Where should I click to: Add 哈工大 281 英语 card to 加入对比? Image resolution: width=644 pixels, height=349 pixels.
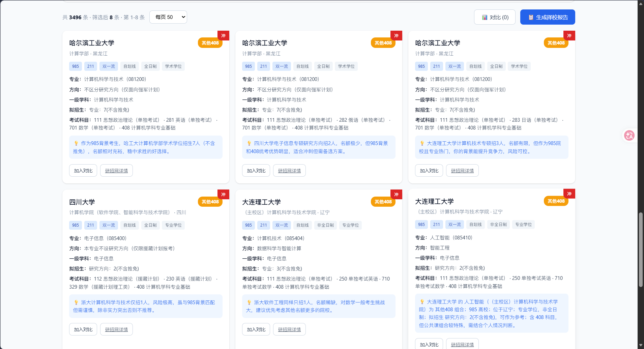[x=83, y=171]
